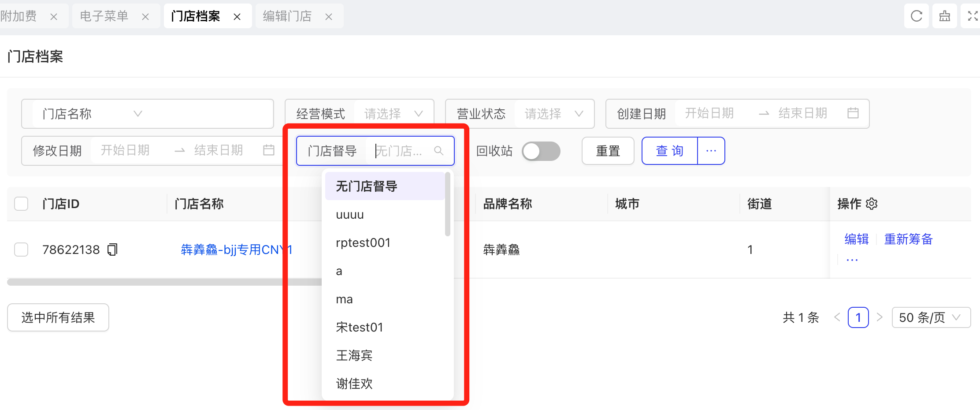Click the fullscreen icon at top right
This screenshot has width=980, height=410.
click(x=972, y=16)
